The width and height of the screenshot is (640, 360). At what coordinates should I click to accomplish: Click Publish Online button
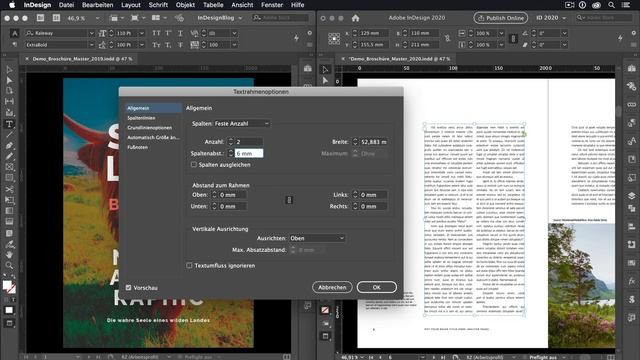pos(500,18)
